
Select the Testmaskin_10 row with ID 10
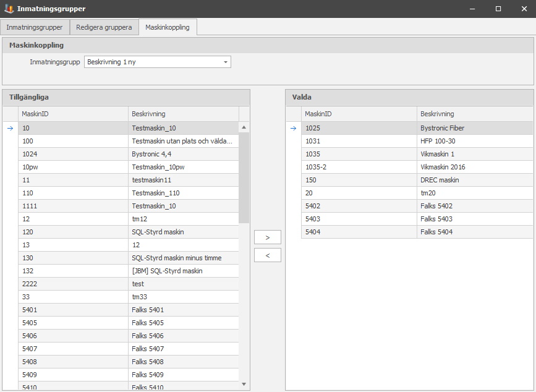129,128
